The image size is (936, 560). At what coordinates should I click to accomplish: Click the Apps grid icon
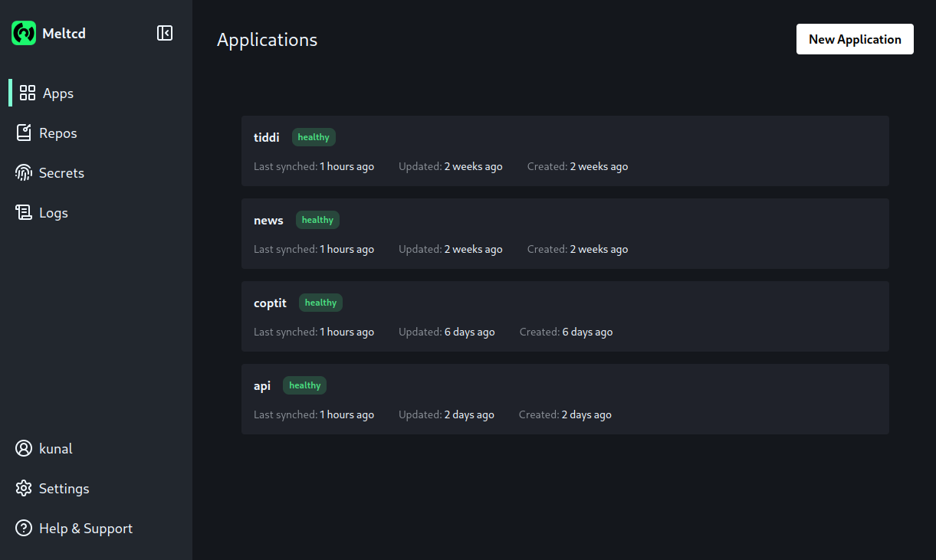[x=28, y=93]
